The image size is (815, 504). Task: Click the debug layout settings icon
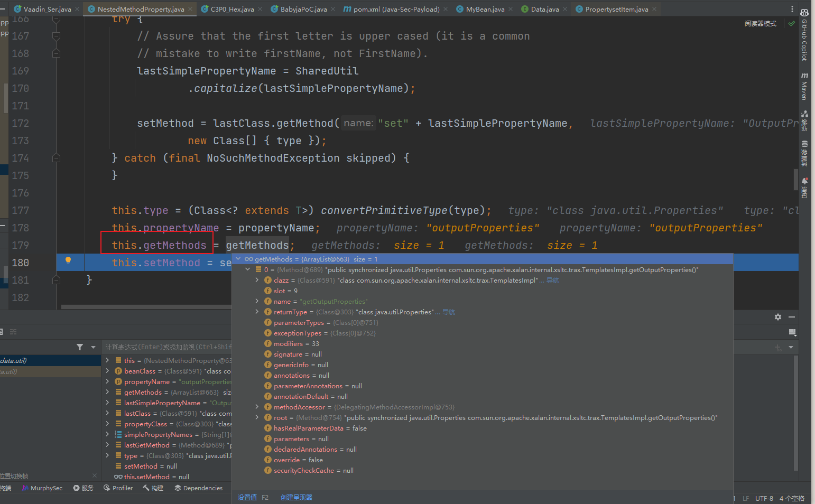792,332
